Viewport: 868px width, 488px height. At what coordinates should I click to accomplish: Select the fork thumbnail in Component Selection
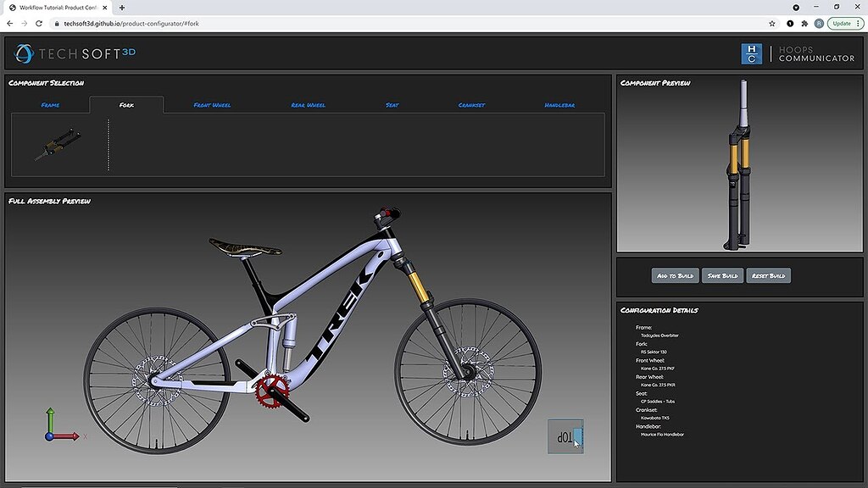57,144
